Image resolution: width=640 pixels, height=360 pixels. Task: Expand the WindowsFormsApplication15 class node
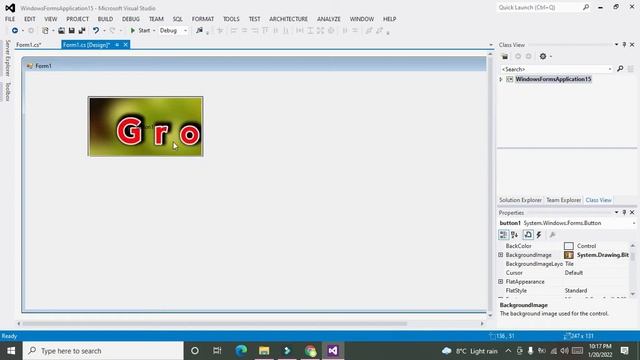pos(501,79)
